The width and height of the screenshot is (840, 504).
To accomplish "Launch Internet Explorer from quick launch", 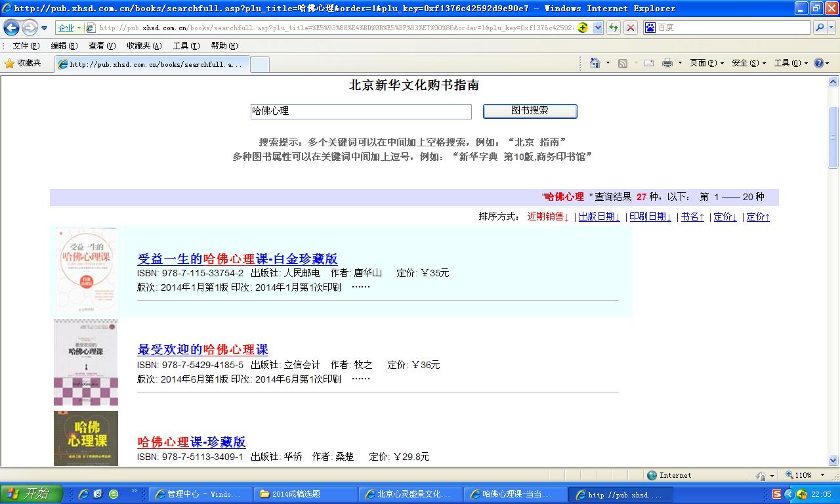I will click(83, 494).
